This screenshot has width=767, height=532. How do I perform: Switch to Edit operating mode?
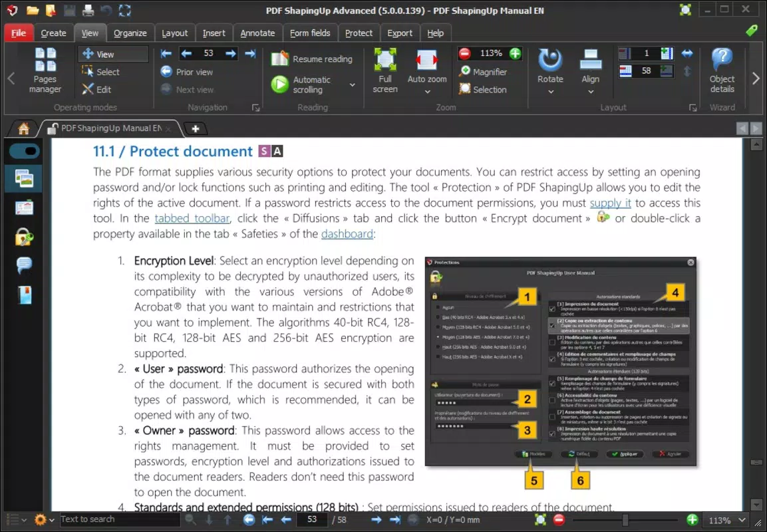97,90
